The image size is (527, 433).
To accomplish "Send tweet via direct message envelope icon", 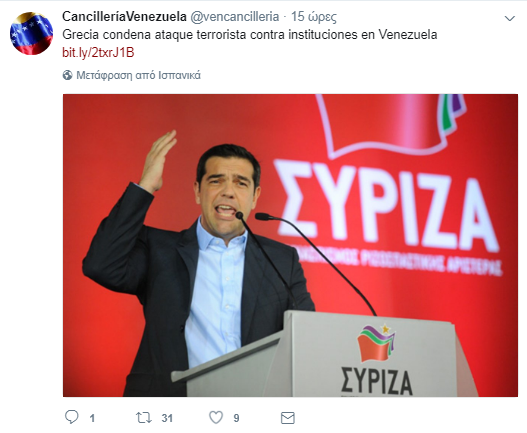I will [x=288, y=418].
